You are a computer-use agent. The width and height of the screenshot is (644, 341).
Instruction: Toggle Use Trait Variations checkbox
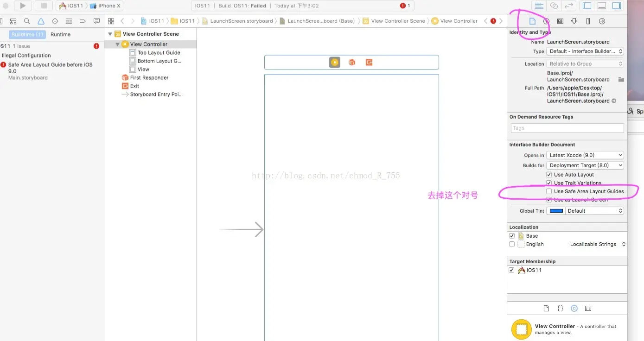pyautogui.click(x=549, y=183)
